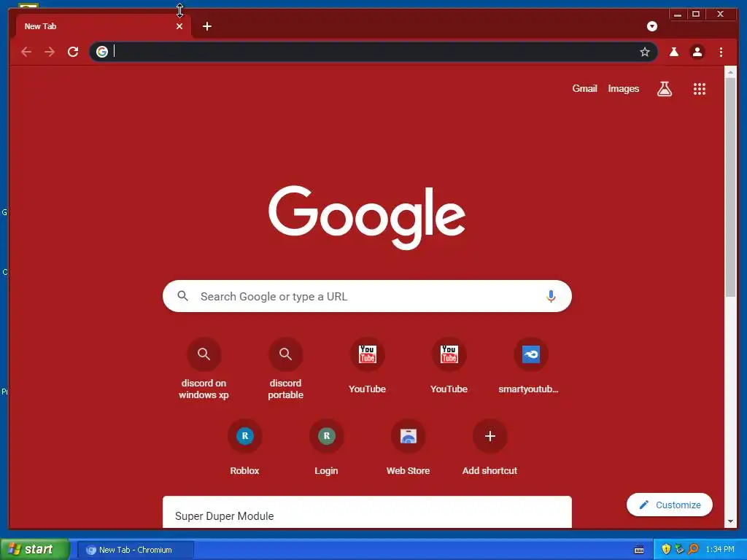Image resolution: width=747 pixels, height=560 pixels.
Task: Open the Web Store shortcut
Action: [409, 448]
